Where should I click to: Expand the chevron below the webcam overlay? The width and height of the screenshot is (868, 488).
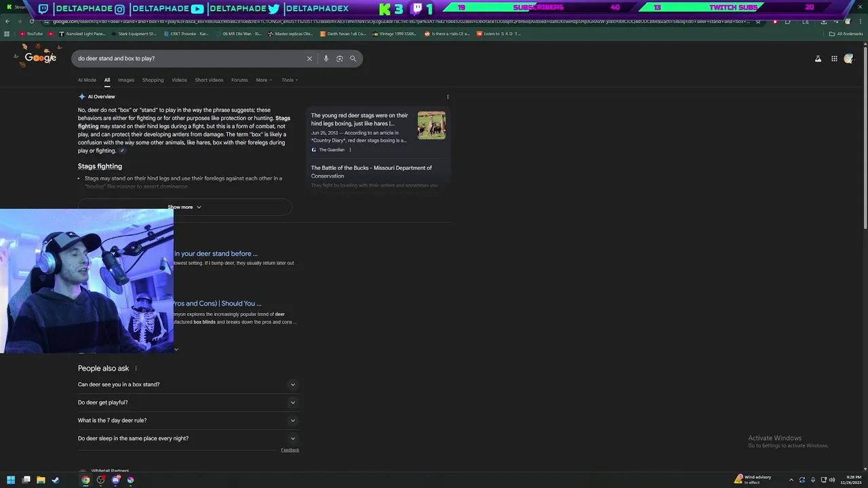176,350
